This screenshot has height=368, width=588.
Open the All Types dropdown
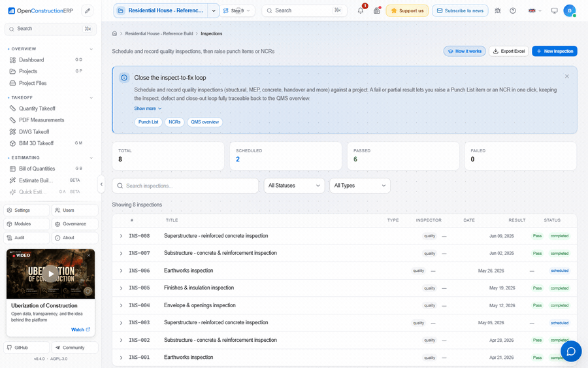359,186
